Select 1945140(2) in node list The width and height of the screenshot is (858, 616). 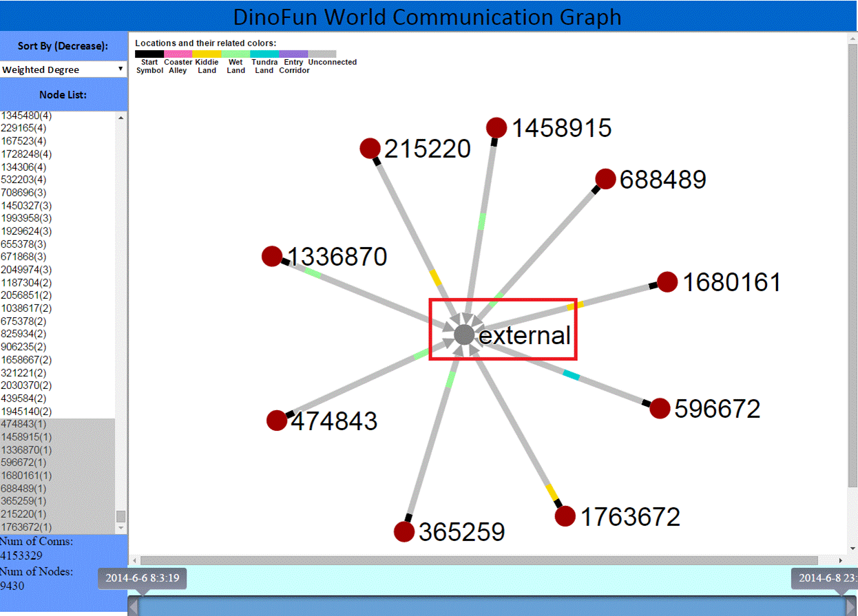click(x=26, y=411)
